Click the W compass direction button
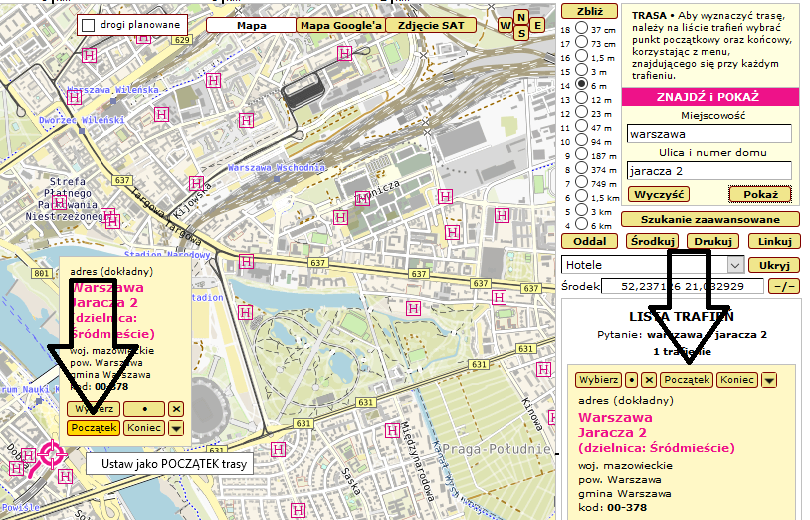The image size is (810, 520). click(507, 25)
